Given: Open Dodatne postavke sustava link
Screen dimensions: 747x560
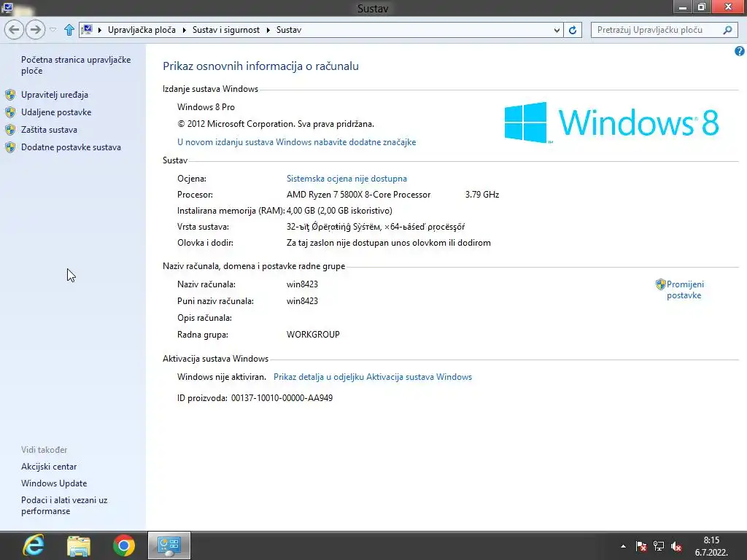Looking at the screenshot, I should pyautogui.click(x=71, y=147).
